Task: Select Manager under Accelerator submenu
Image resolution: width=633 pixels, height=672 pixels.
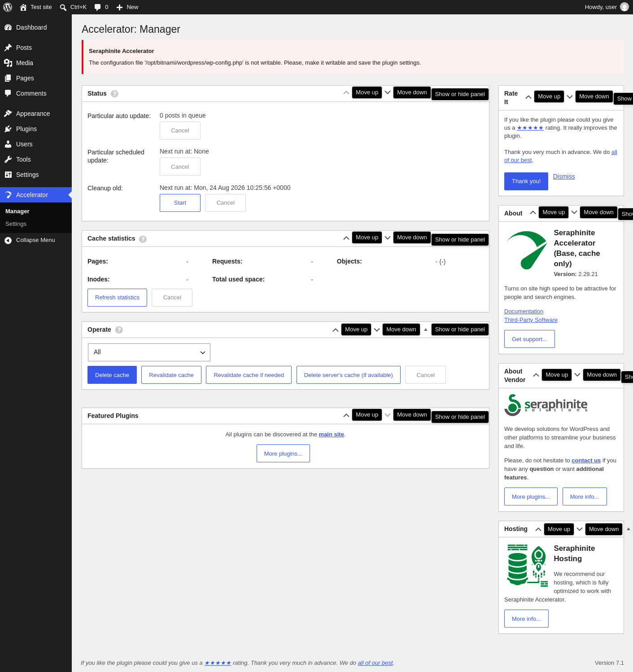Action: [17, 211]
